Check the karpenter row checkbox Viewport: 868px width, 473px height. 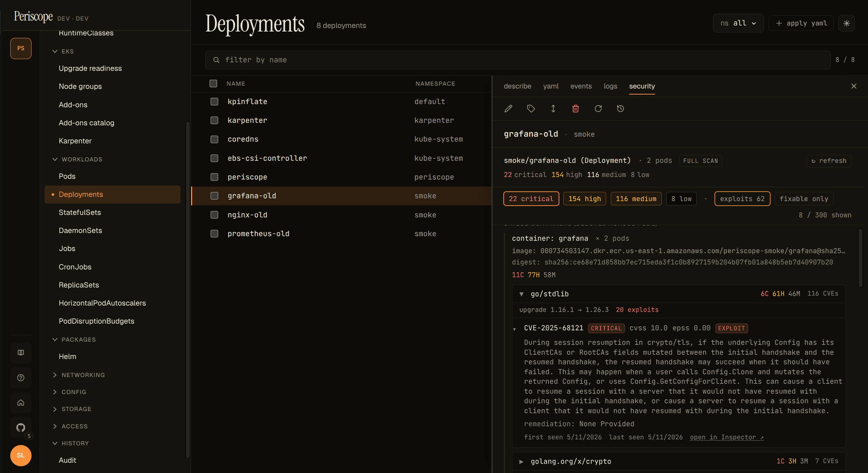[214, 120]
